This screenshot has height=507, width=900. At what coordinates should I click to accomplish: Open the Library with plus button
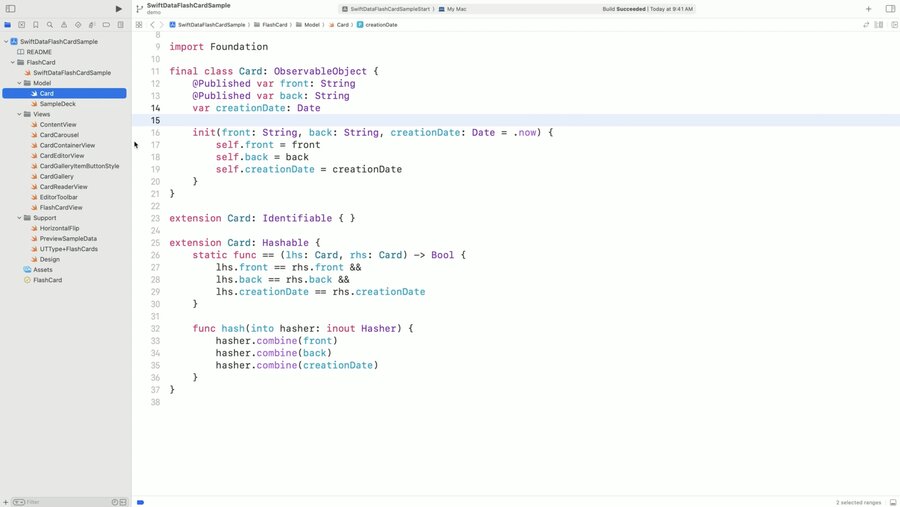(868, 9)
